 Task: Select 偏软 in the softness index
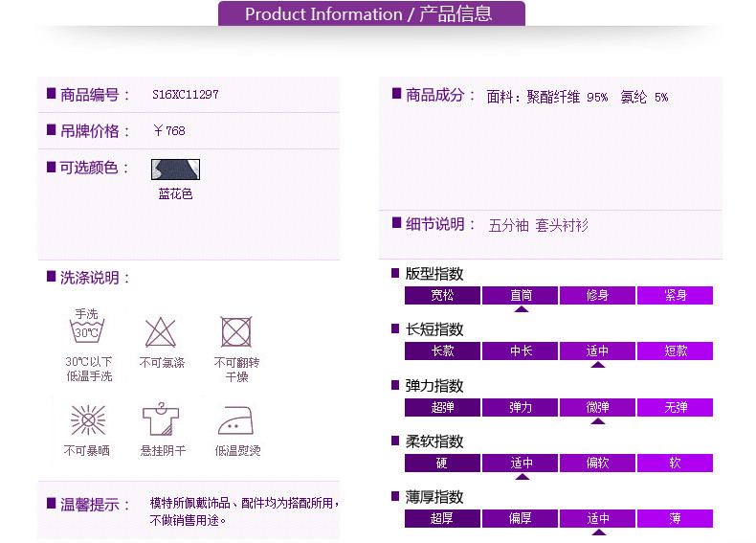click(x=598, y=464)
